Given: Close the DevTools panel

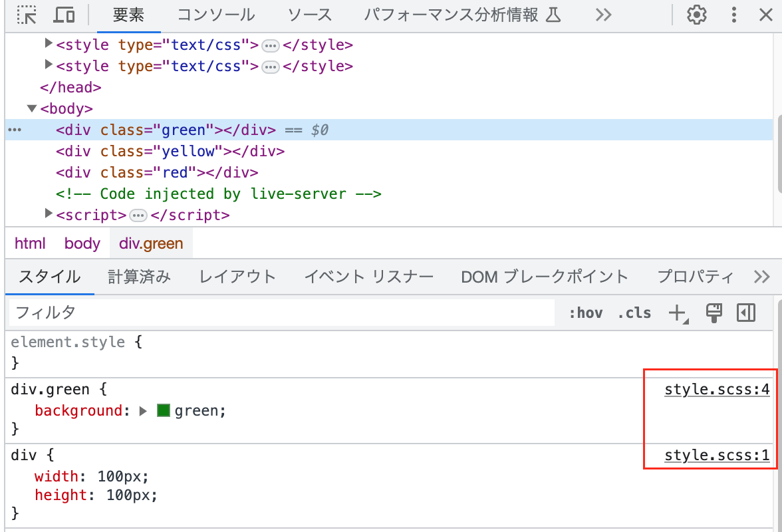Looking at the screenshot, I should point(765,15).
